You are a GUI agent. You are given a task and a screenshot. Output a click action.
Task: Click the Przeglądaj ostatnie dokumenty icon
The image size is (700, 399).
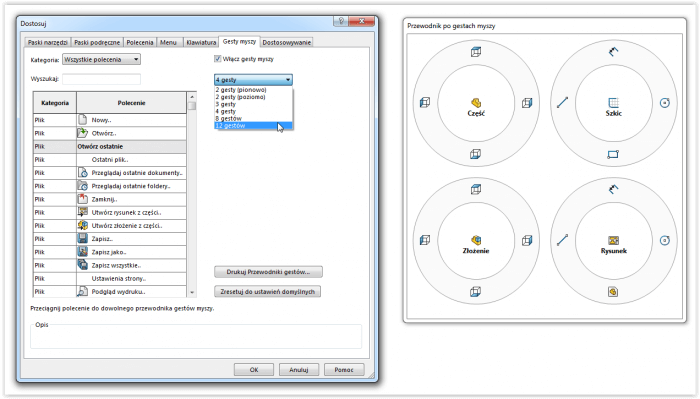click(x=83, y=173)
